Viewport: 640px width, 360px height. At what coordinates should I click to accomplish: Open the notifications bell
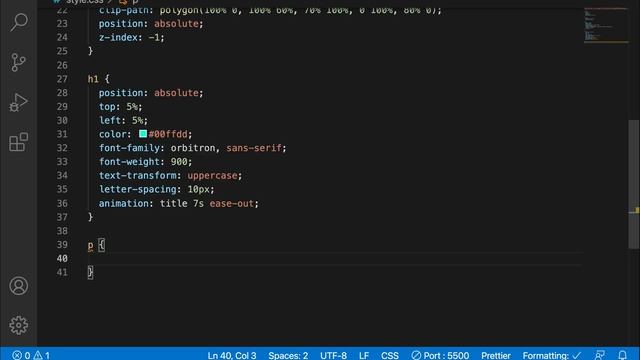tap(622, 355)
